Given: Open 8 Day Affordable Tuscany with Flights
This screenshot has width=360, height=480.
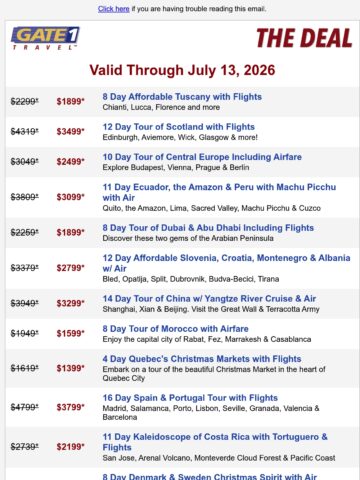Looking at the screenshot, I should [182, 97].
